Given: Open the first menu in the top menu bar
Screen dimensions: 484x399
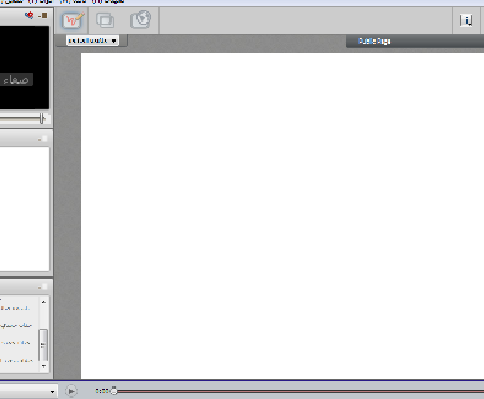Looking at the screenshot, I should tap(13, 2).
